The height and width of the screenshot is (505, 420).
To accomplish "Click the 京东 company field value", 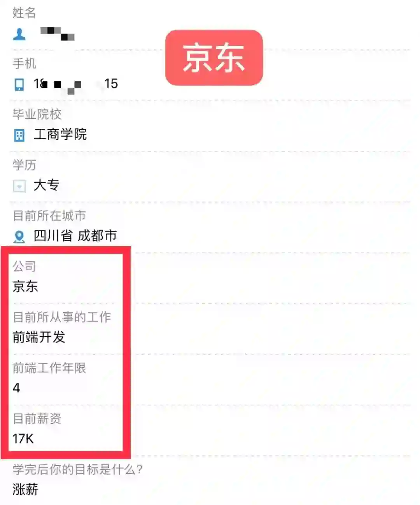I will coord(25,287).
